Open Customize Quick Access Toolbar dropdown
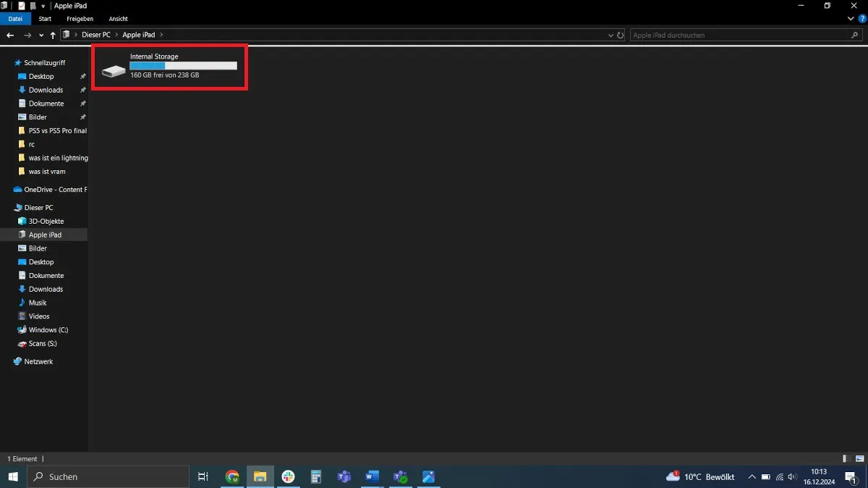The height and width of the screenshot is (488, 868). click(43, 6)
